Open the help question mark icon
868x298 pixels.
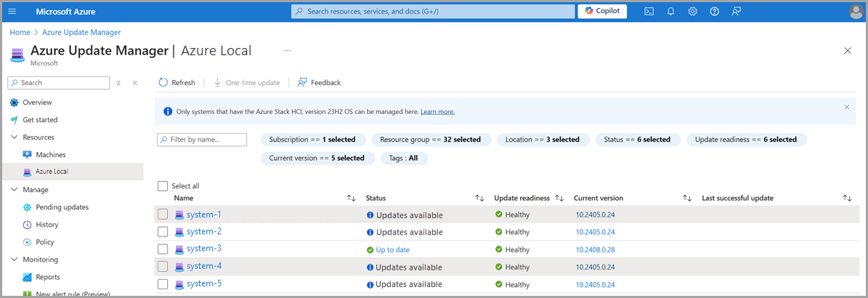click(x=714, y=12)
